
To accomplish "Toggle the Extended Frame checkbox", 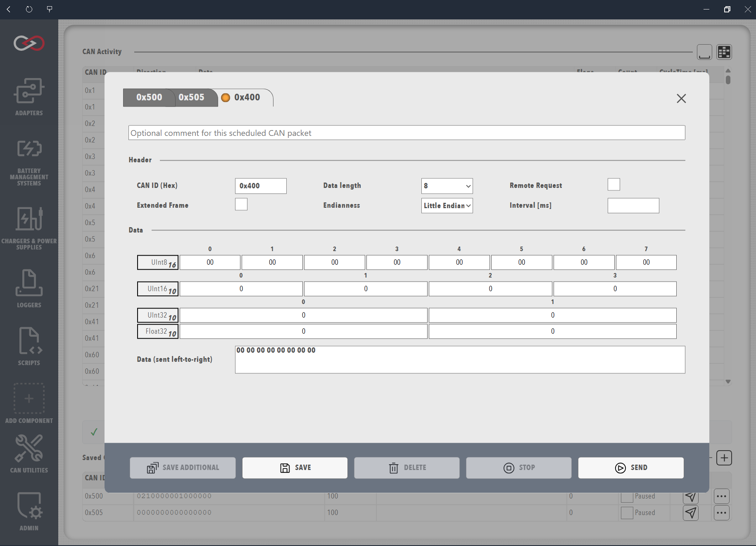I will [241, 204].
